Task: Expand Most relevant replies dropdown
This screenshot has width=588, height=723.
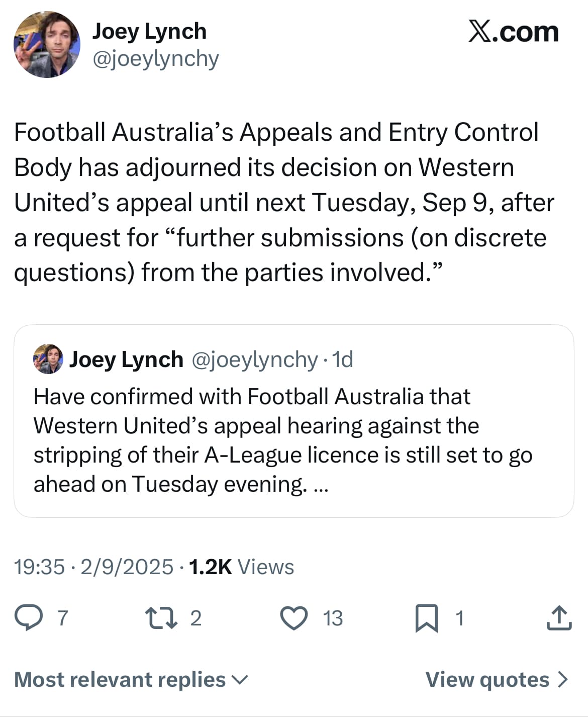Action: point(131,679)
